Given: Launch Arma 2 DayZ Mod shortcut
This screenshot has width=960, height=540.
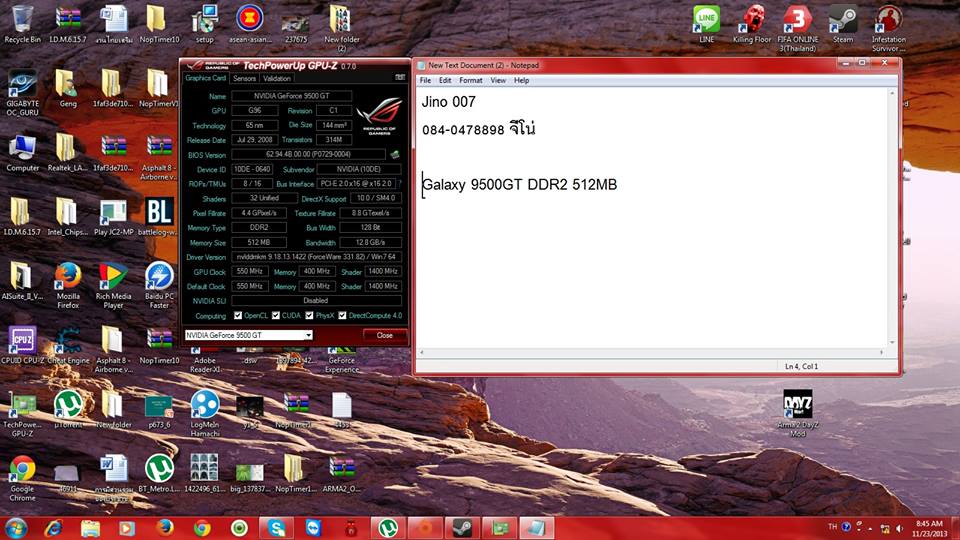Looking at the screenshot, I should [797, 413].
